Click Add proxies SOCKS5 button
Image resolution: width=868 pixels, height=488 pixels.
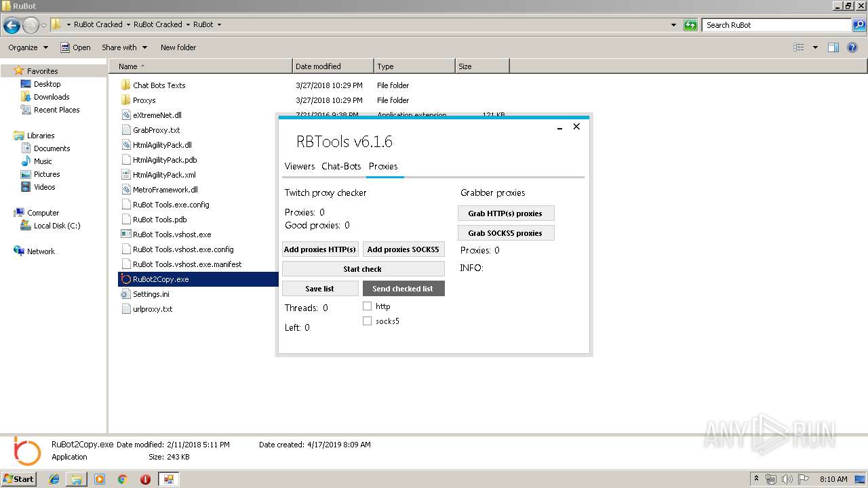pyautogui.click(x=403, y=249)
